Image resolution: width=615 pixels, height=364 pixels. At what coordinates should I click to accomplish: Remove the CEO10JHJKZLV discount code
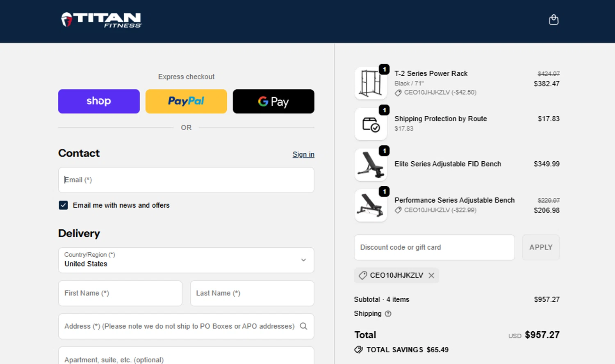[431, 276]
